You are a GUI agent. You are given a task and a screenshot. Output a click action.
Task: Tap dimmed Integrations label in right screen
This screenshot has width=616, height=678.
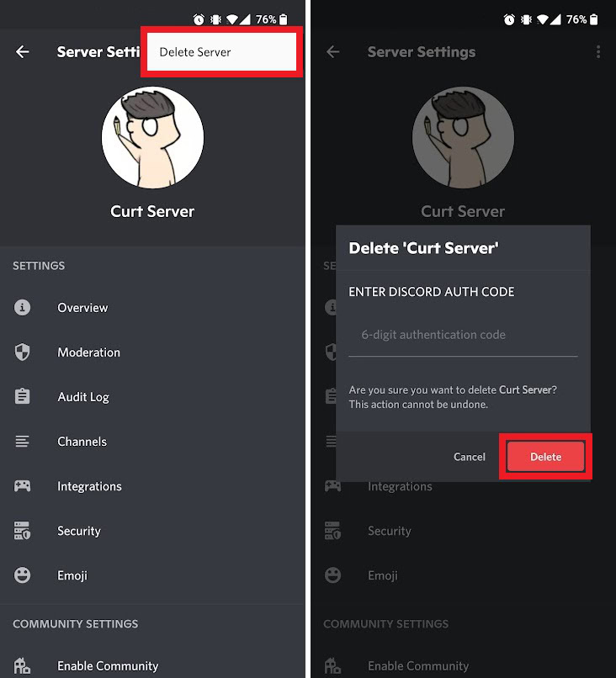coord(400,486)
